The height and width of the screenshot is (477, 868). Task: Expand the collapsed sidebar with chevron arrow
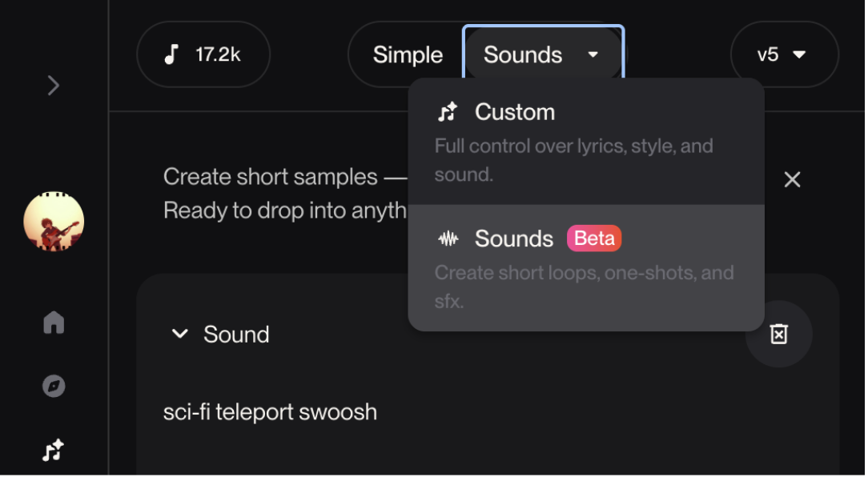click(54, 86)
